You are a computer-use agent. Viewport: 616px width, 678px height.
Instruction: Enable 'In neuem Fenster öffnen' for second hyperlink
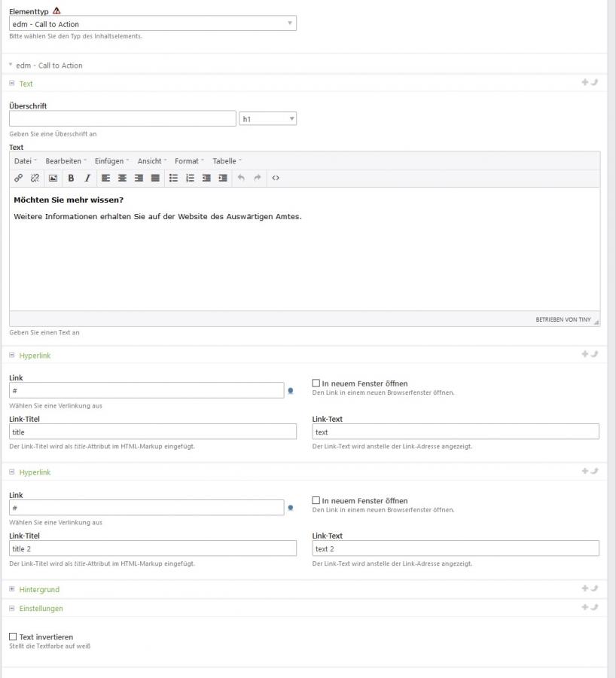click(316, 501)
